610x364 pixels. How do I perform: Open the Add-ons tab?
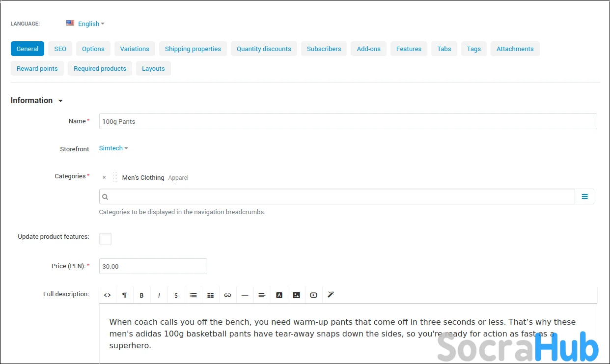tap(369, 49)
